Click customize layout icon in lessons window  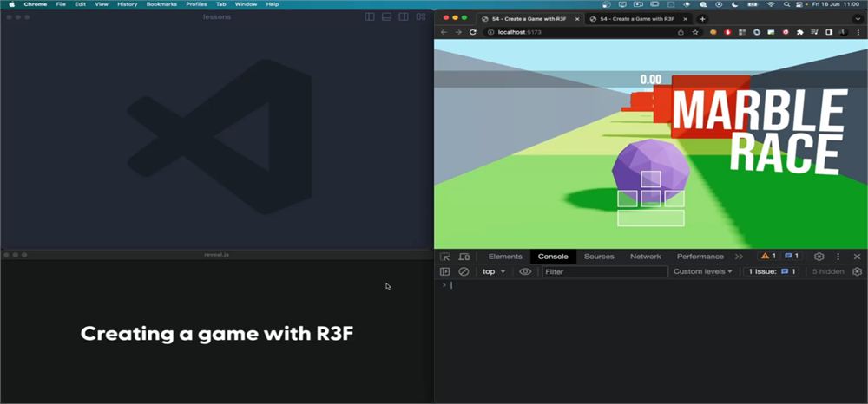421,16
